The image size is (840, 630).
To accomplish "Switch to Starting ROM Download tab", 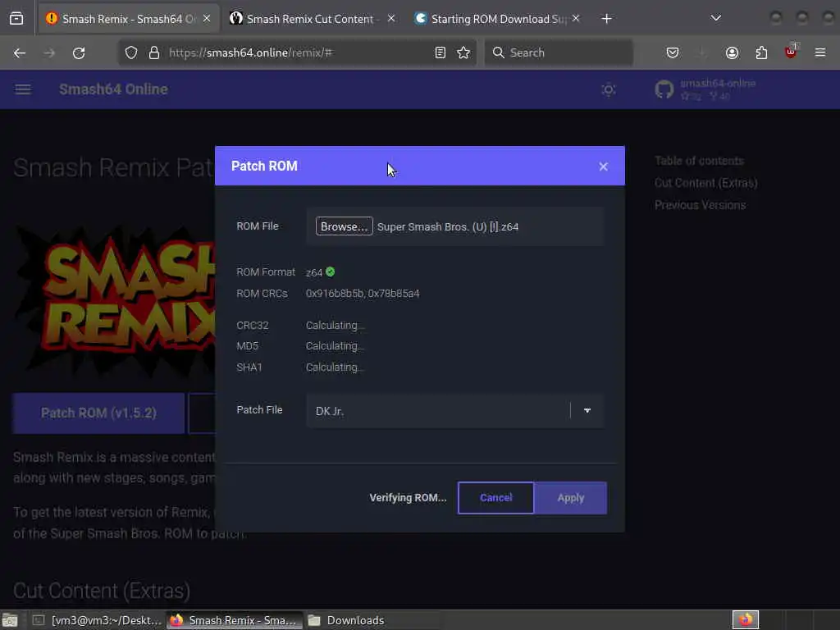I will 498,20.
